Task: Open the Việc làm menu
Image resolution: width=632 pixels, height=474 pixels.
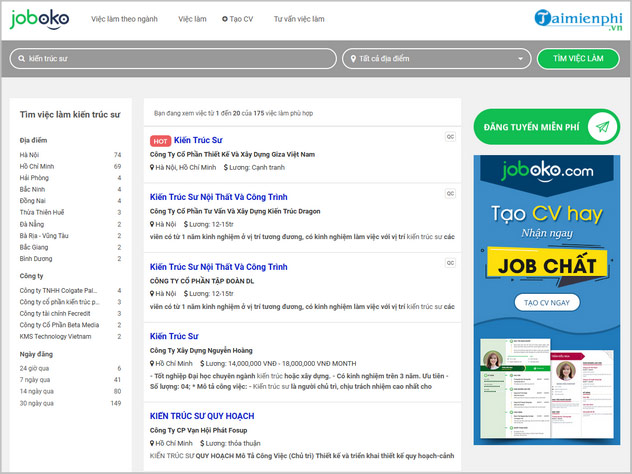Action: pos(192,19)
